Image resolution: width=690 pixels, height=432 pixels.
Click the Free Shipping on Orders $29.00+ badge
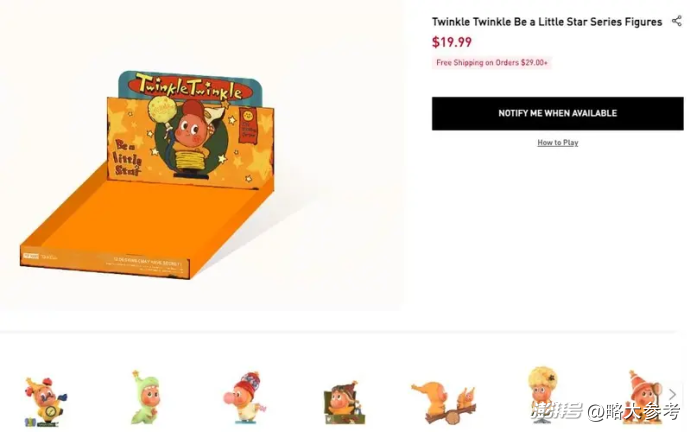(492, 62)
